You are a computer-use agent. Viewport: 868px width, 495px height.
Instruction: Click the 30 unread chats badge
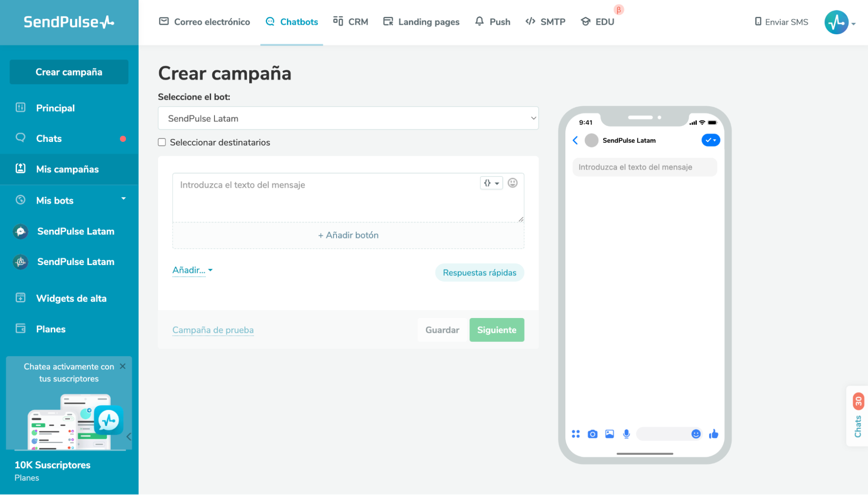[x=858, y=401]
